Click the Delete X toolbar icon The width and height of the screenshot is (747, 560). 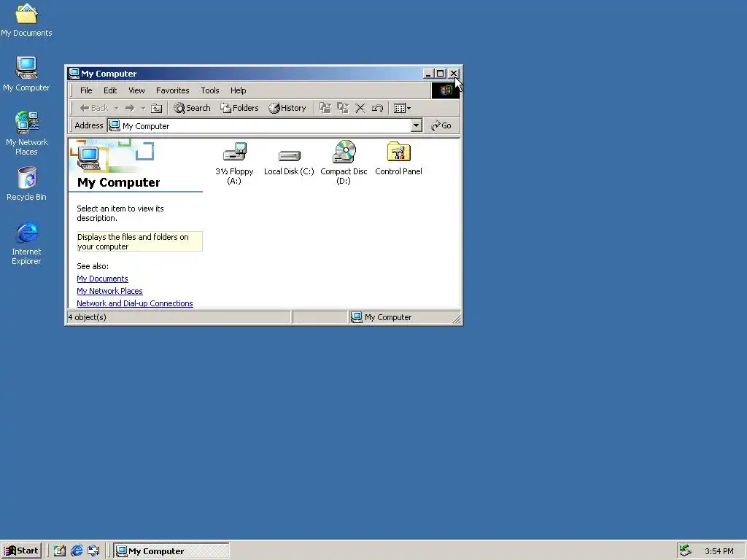tap(360, 108)
